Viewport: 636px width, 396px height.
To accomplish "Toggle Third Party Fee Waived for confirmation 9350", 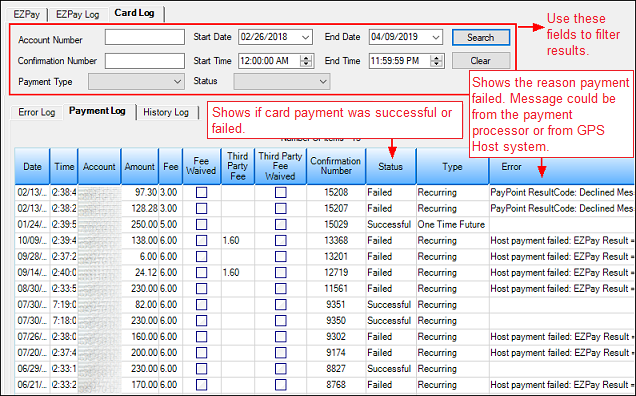I will [281, 321].
